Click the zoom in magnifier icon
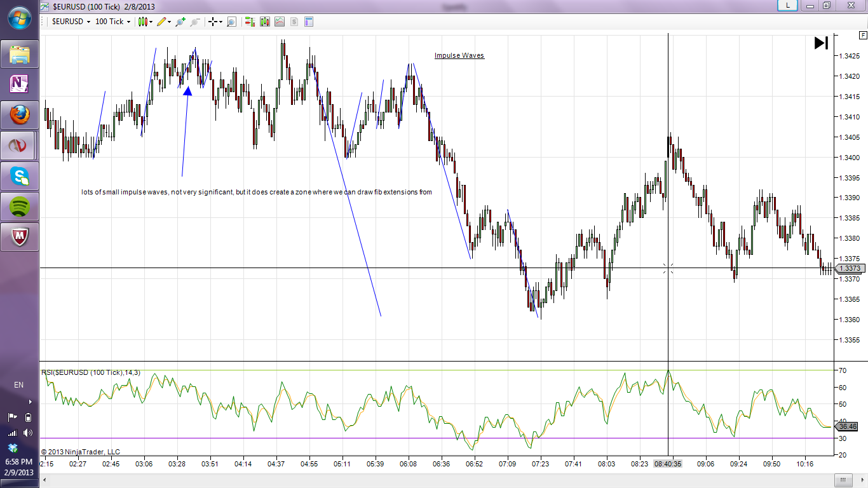This screenshot has height=488, width=868. tap(180, 22)
